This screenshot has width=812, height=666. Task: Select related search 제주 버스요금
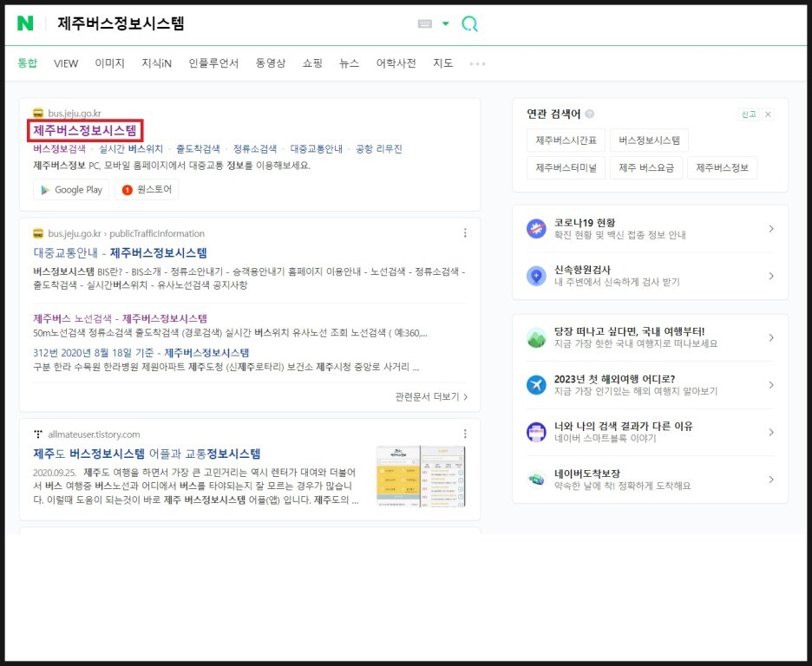click(646, 167)
